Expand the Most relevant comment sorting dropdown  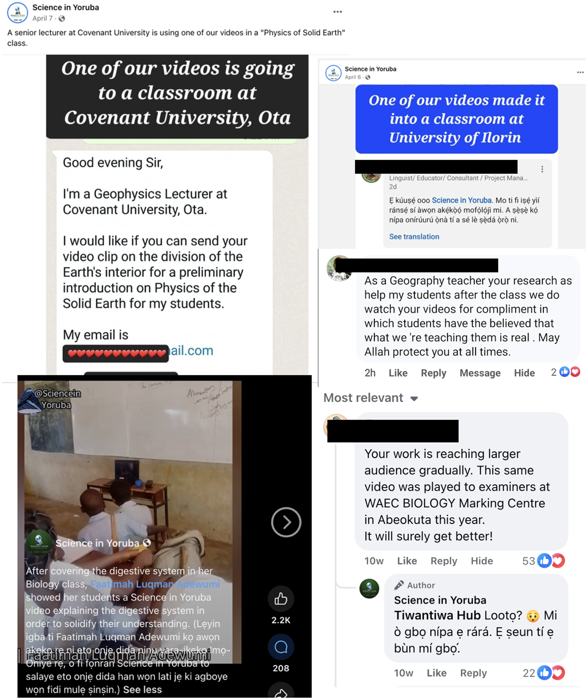click(371, 398)
